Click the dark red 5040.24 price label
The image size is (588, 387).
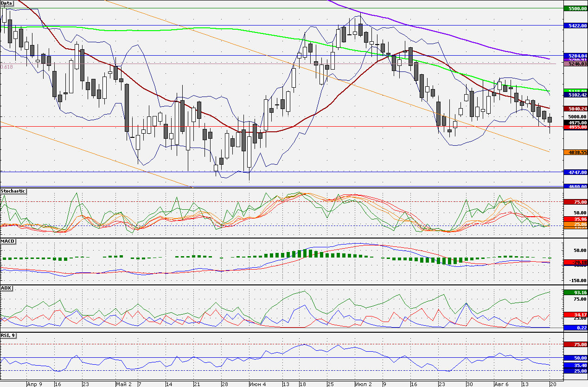coord(575,109)
